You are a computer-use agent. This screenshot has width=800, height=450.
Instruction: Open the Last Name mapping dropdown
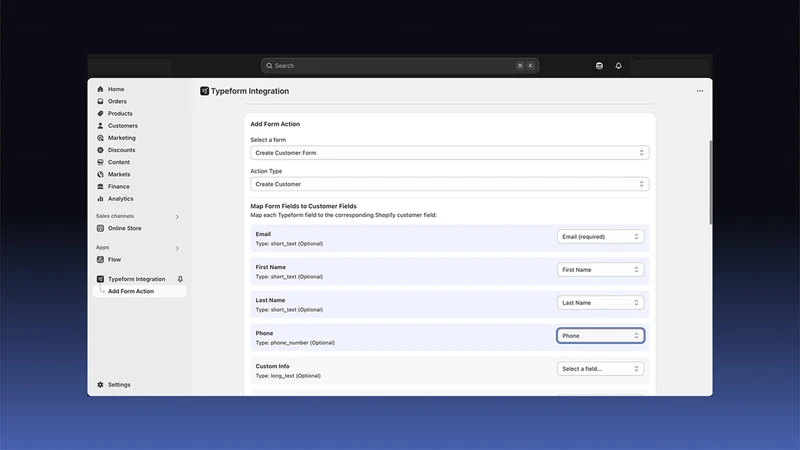coord(601,303)
